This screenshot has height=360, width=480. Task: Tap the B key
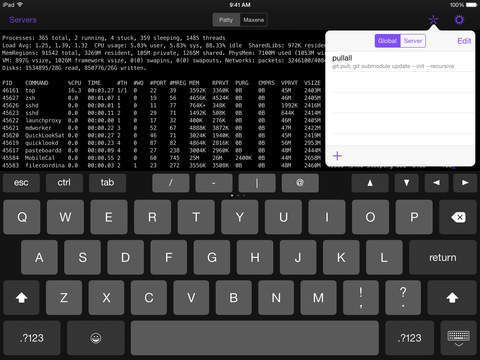click(233, 298)
